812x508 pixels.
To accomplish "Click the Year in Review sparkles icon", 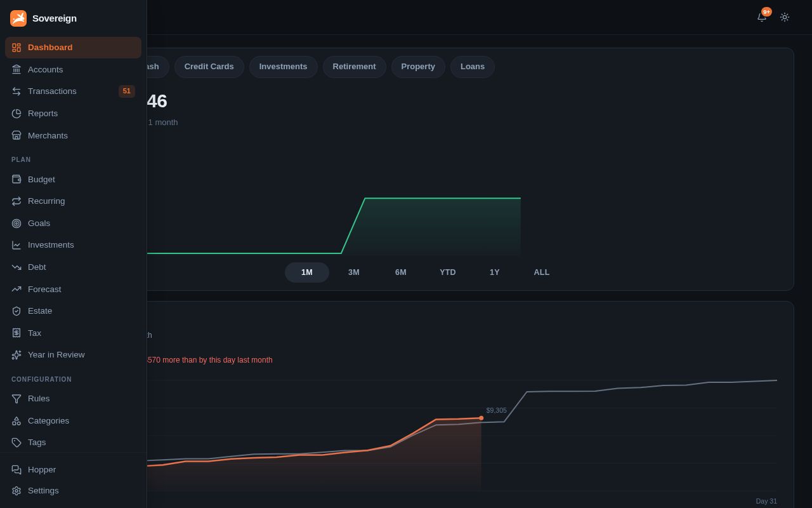I will [16, 355].
